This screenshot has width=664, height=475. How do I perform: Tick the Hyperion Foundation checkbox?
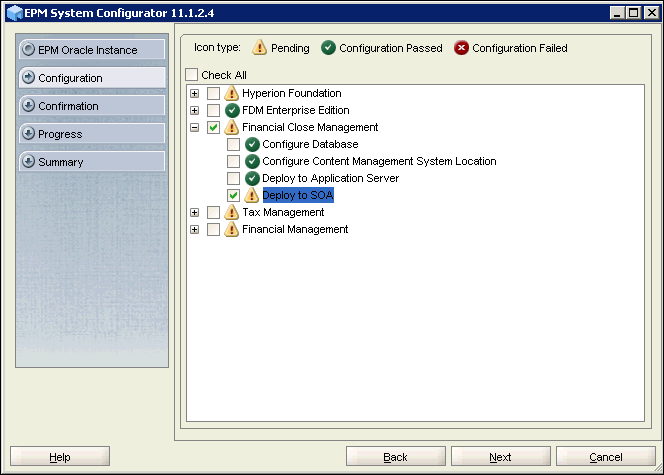pyautogui.click(x=213, y=93)
